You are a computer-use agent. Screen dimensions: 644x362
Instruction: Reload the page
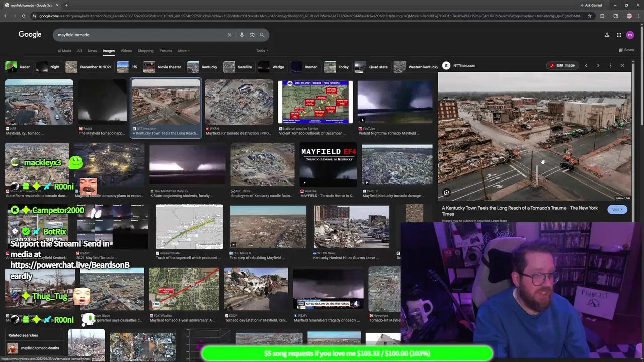click(23, 16)
